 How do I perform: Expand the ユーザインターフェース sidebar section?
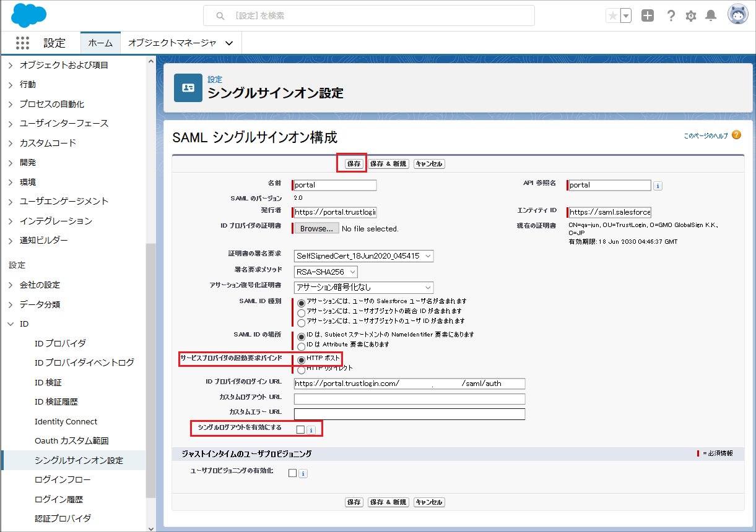pos(11,123)
